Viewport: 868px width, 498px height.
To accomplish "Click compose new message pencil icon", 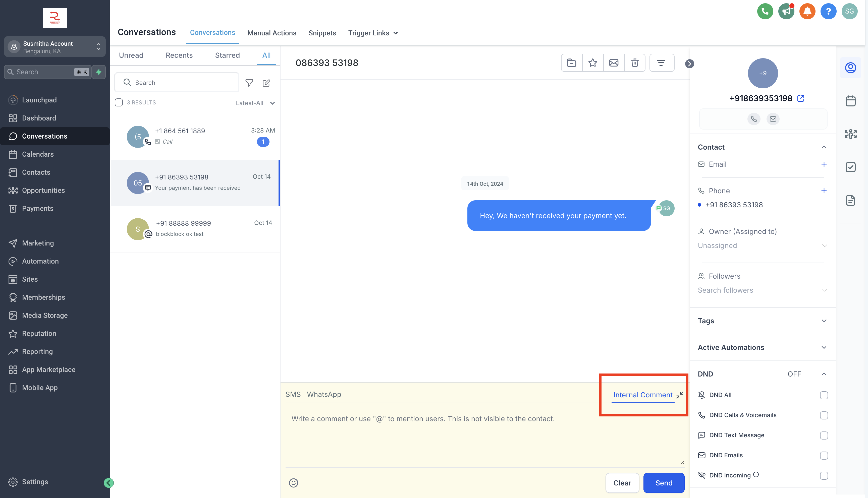I will click(266, 83).
